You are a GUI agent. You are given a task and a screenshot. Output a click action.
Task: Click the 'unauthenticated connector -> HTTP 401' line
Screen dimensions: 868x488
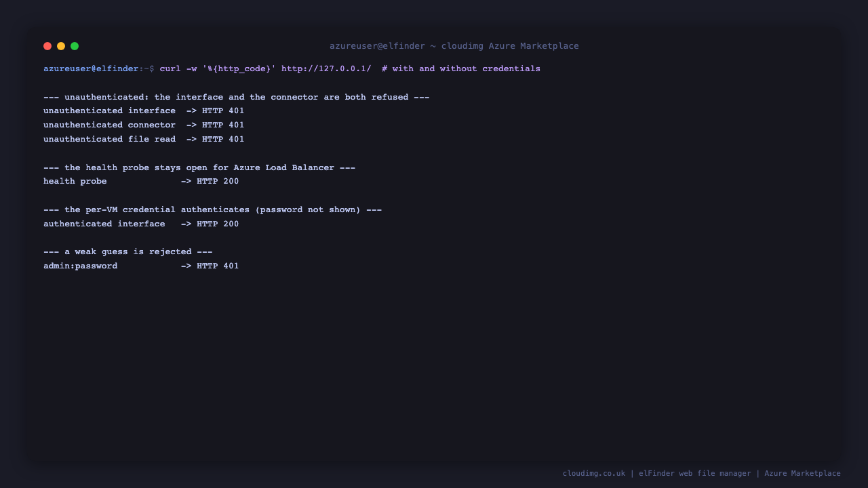(144, 125)
